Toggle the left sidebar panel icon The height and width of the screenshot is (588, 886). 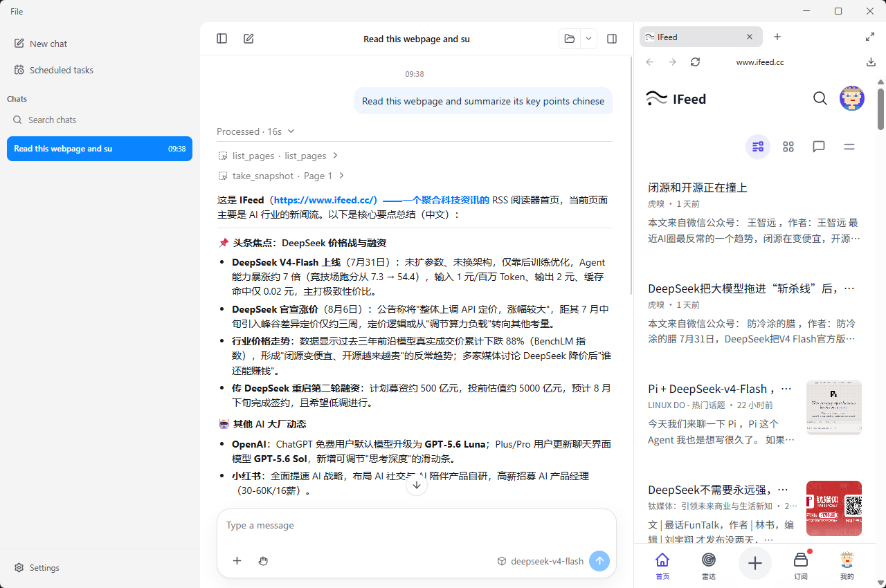[x=221, y=39]
